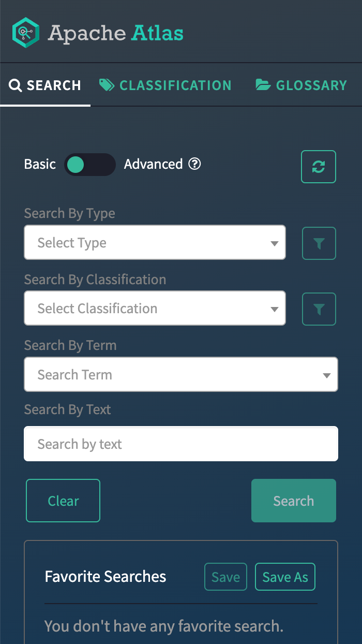Screen dimensions: 362x644
Task: Click into the Search by text field
Action: [180, 444]
